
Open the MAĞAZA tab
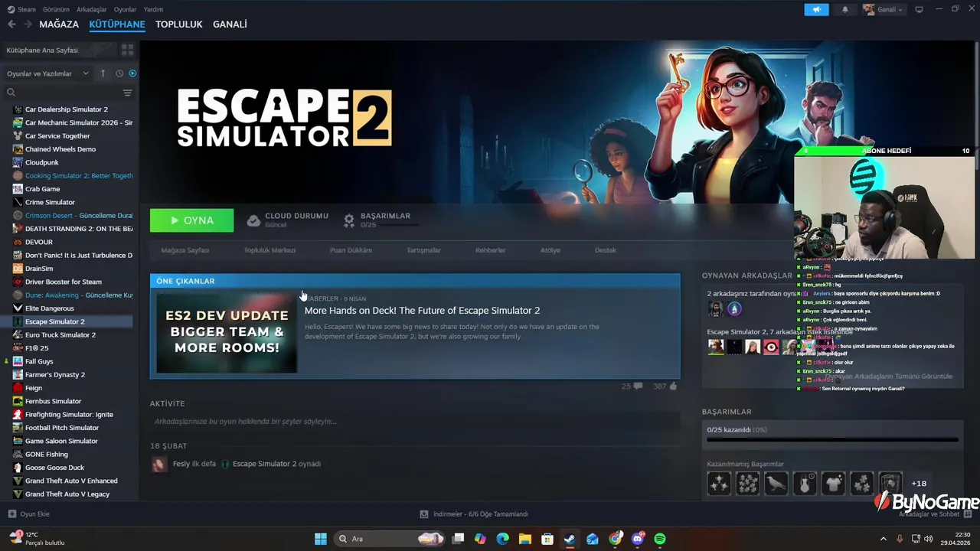click(59, 24)
